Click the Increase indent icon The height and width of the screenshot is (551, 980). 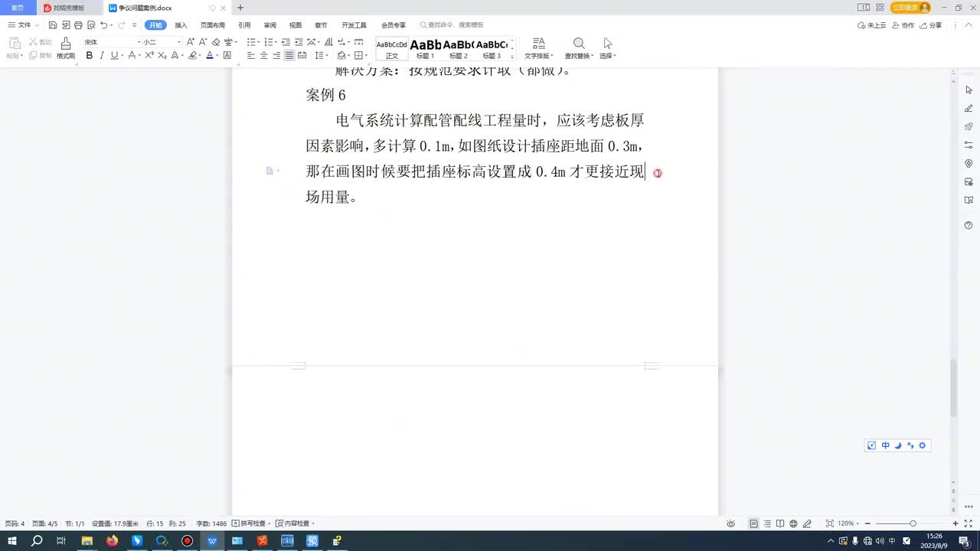click(x=299, y=42)
